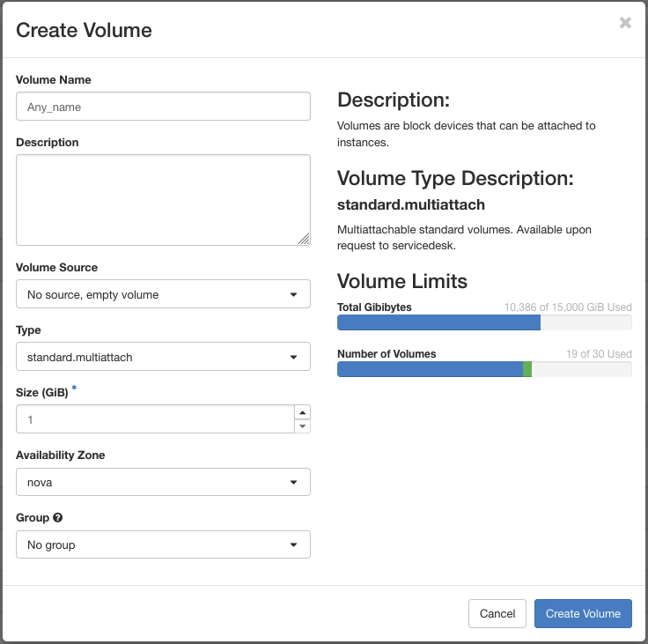The height and width of the screenshot is (644, 648).
Task: Open the Volume Source dropdown
Action: pyautogui.click(x=163, y=294)
